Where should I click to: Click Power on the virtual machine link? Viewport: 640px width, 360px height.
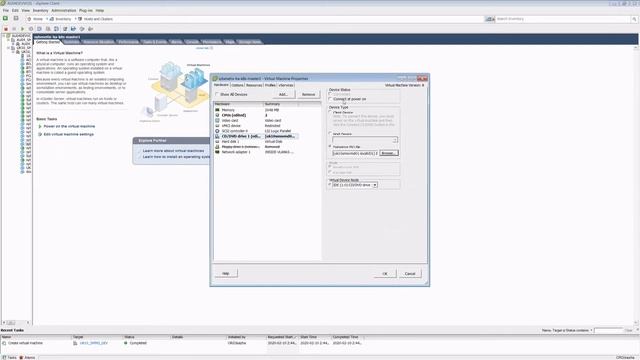coord(69,127)
